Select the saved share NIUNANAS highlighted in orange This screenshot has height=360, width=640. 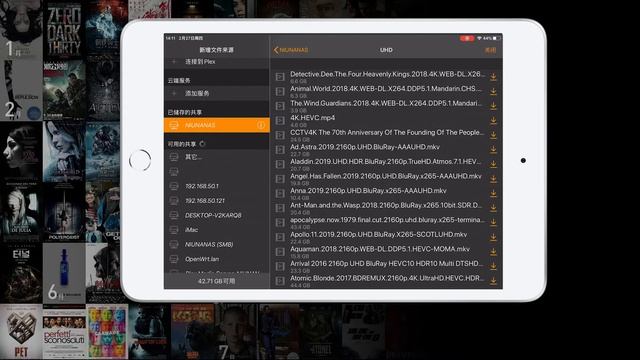(x=217, y=125)
